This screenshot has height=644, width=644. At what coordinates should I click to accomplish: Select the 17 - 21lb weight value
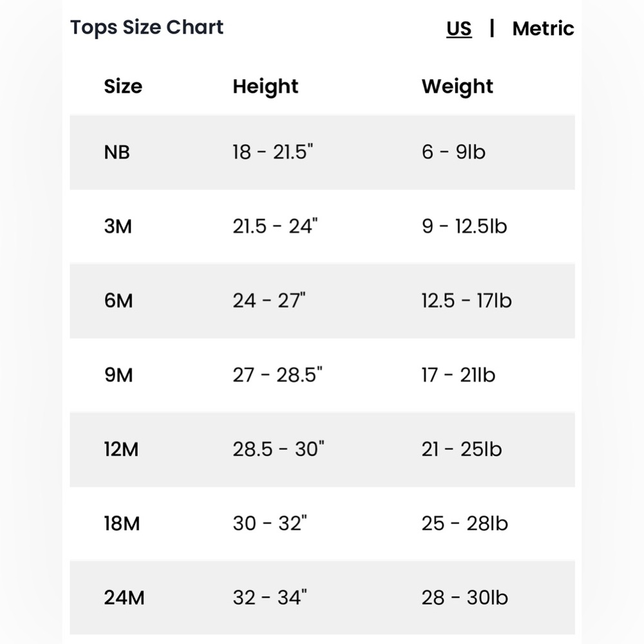[x=459, y=375]
